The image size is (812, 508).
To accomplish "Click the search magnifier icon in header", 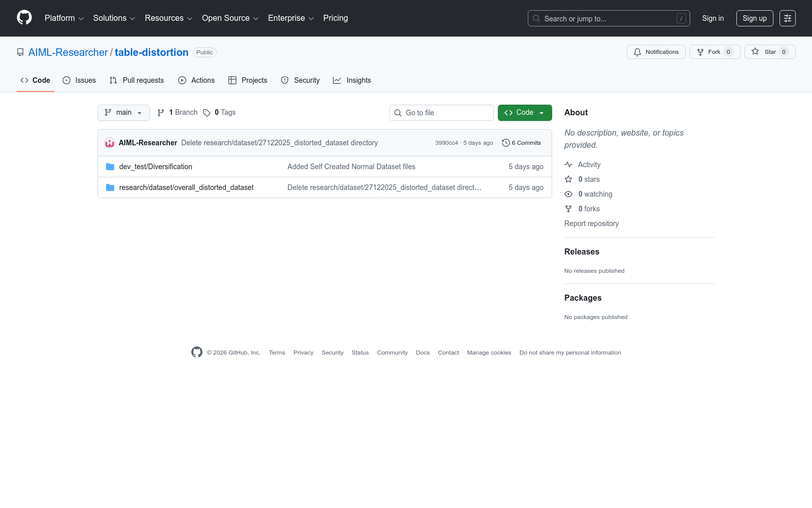I will 536,18.
